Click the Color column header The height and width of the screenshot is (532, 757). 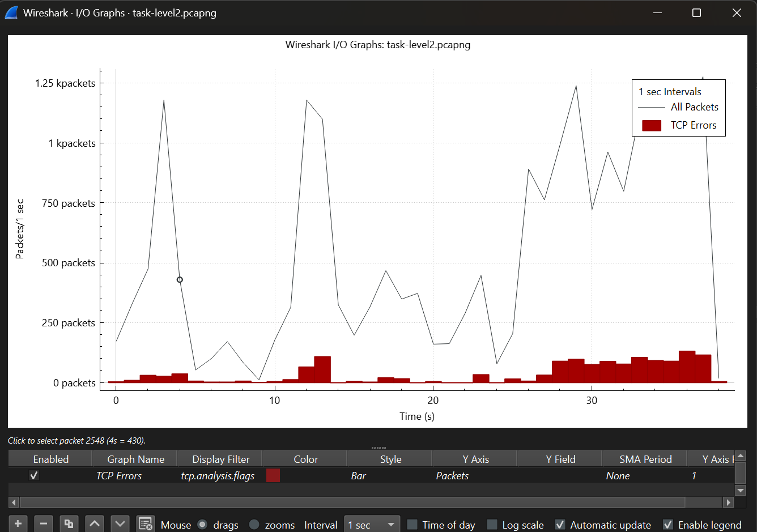pyautogui.click(x=305, y=459)
